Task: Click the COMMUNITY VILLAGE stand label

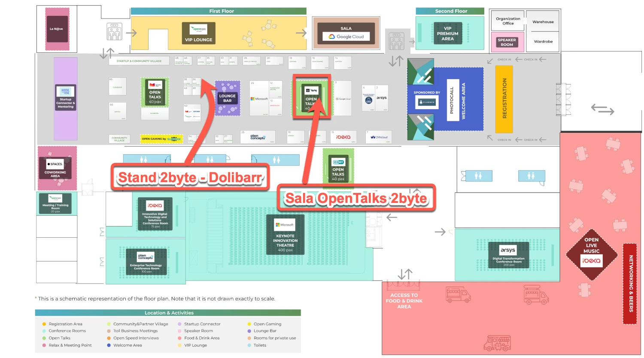Action: (x=119, y=139)
